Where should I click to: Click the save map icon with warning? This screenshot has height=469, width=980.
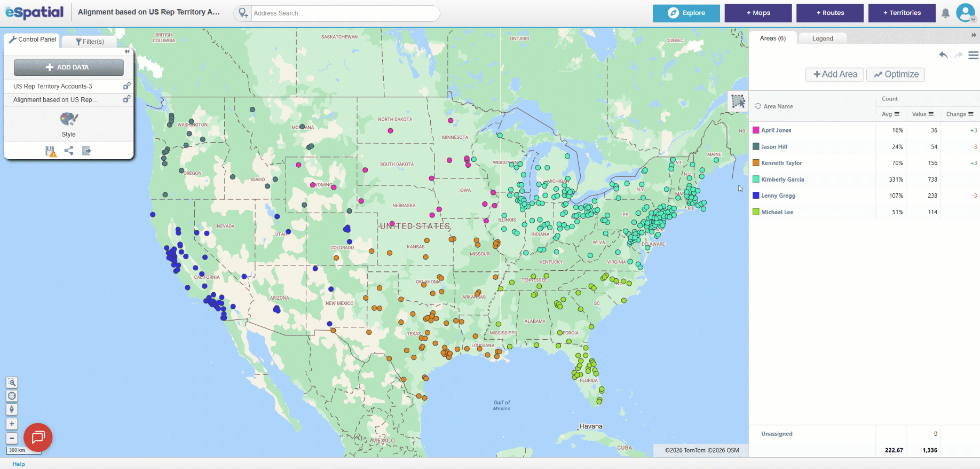(51, 151)
